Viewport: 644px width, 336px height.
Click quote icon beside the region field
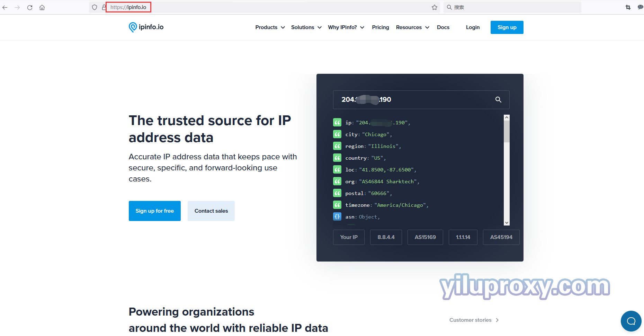[x=337, y=146]
